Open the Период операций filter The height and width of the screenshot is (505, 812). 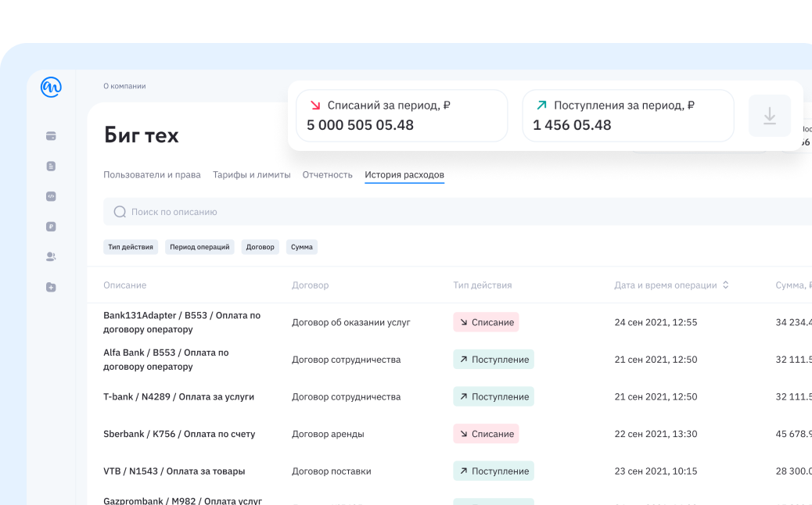199,247
